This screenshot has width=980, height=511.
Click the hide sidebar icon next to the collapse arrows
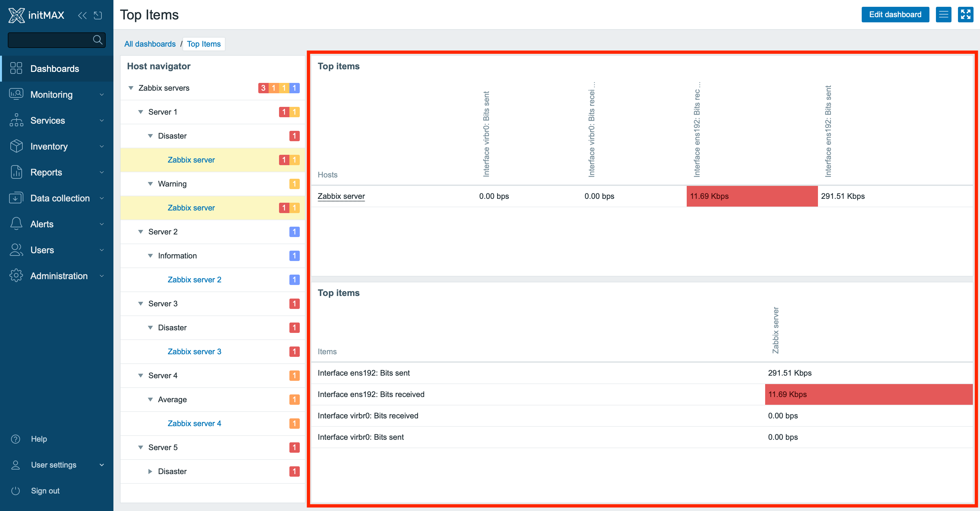pos(98,15)
